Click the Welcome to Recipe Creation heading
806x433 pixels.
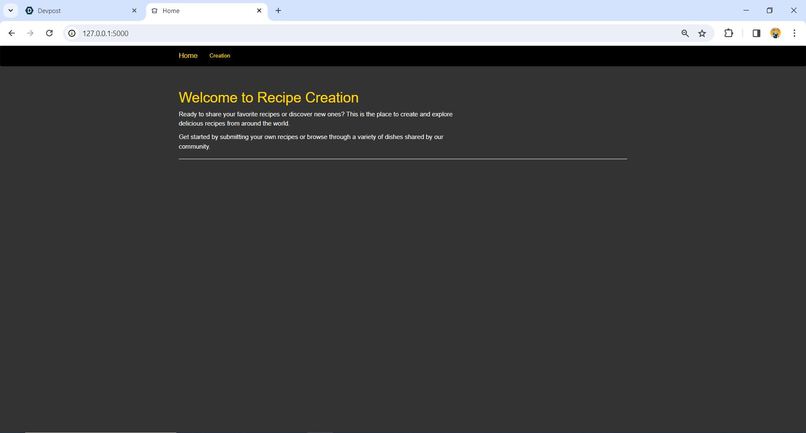[268, 98]
